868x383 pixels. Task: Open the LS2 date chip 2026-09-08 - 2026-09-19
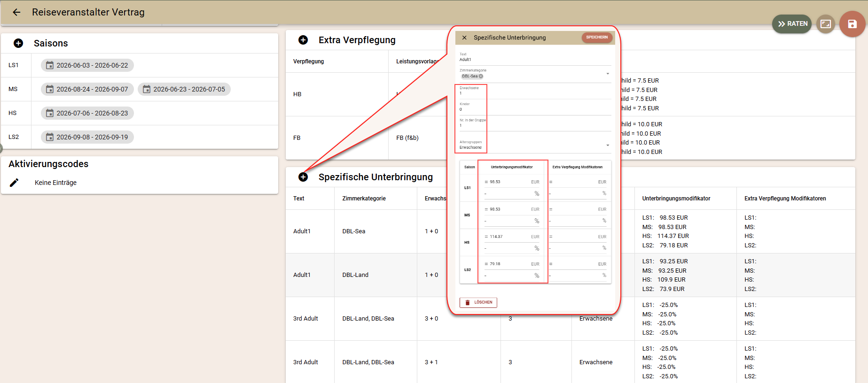point(87,137)
